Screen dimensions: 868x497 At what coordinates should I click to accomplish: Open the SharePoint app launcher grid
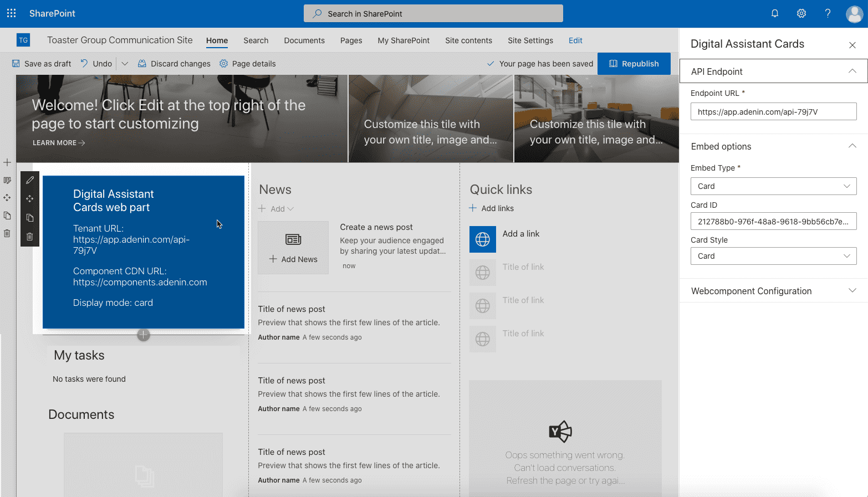[x=11, y=13]
